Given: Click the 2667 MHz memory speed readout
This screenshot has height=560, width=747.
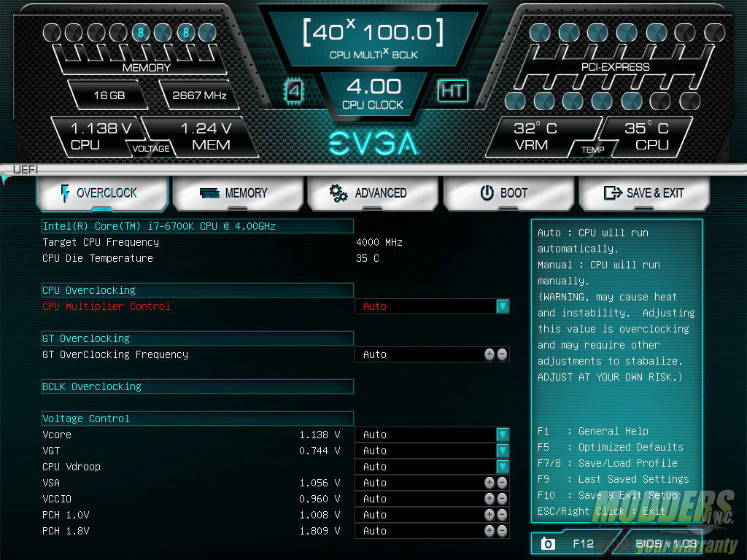Looking at the screenshot, I should (x=199, y=96).
